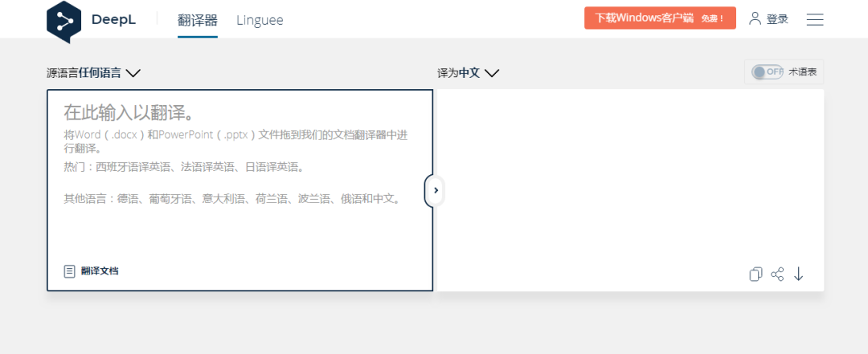Image resolution: width=868 pixels, height=354 pixels.
Task: Click in the source text input area
Action: (240, 190)
